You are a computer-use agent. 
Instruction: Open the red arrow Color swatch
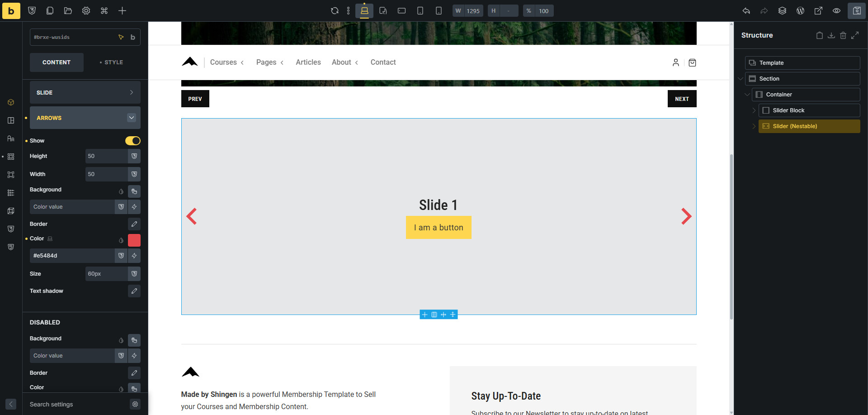point(134,240)
